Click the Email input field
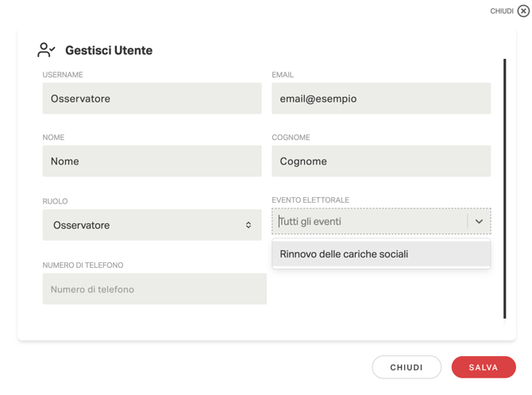532x395 pixels. pos(381,99)
